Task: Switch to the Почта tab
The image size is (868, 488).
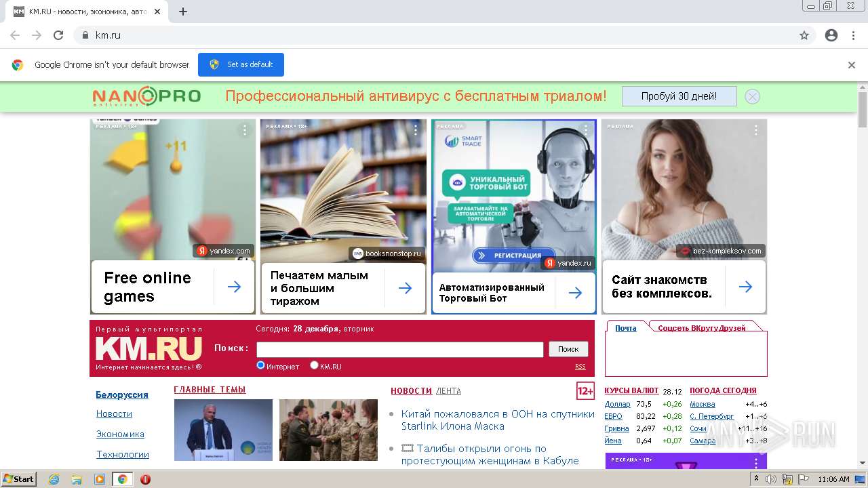Action: coord(626,328)
